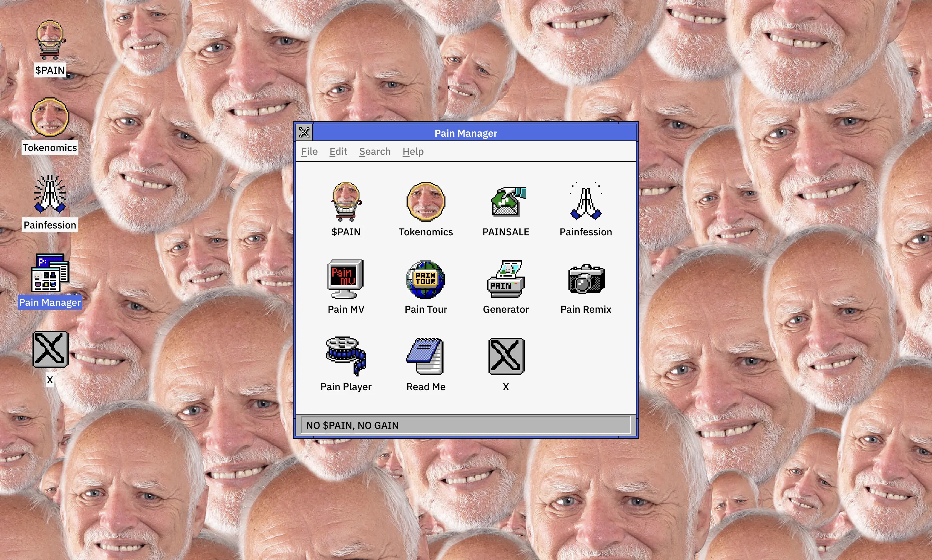This screenshot has height=560, width=932.
Task: Open the Read Me notepad icon
Action: (x=425, y=356)
